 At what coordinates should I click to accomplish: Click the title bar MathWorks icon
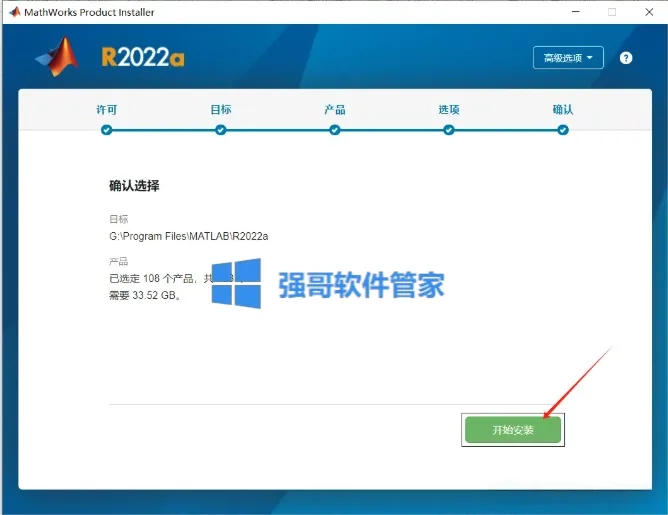pyautogui.click(x=14, y=12)
